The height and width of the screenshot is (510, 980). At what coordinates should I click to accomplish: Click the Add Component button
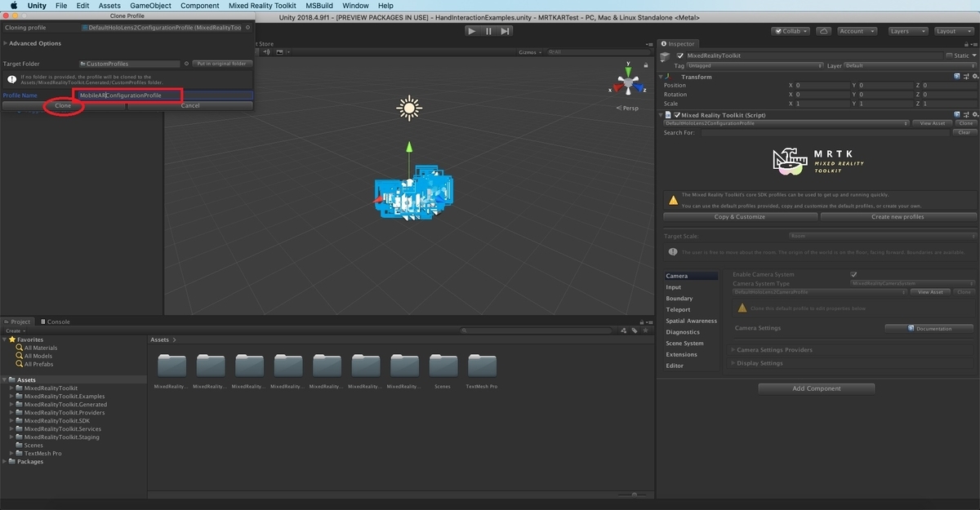click(817, 388)
